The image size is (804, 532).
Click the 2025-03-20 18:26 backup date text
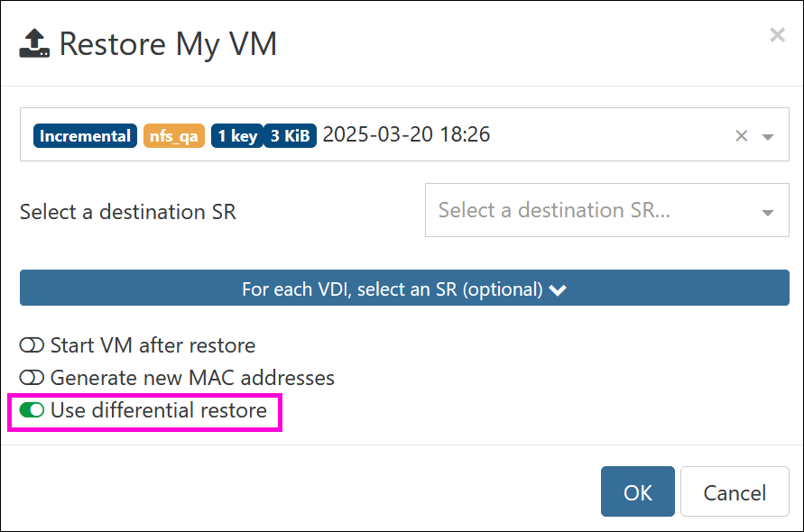[x=406, y=134]
